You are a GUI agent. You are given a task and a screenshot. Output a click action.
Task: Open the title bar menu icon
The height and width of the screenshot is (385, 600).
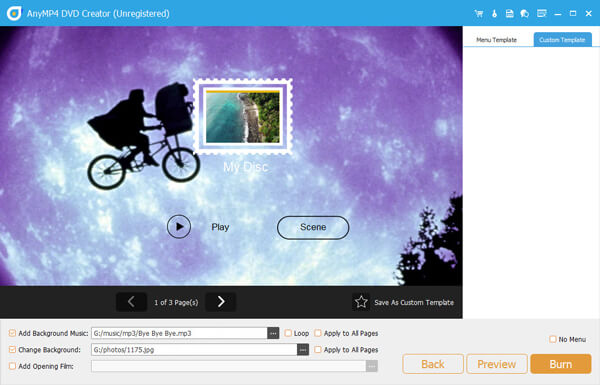541,14
